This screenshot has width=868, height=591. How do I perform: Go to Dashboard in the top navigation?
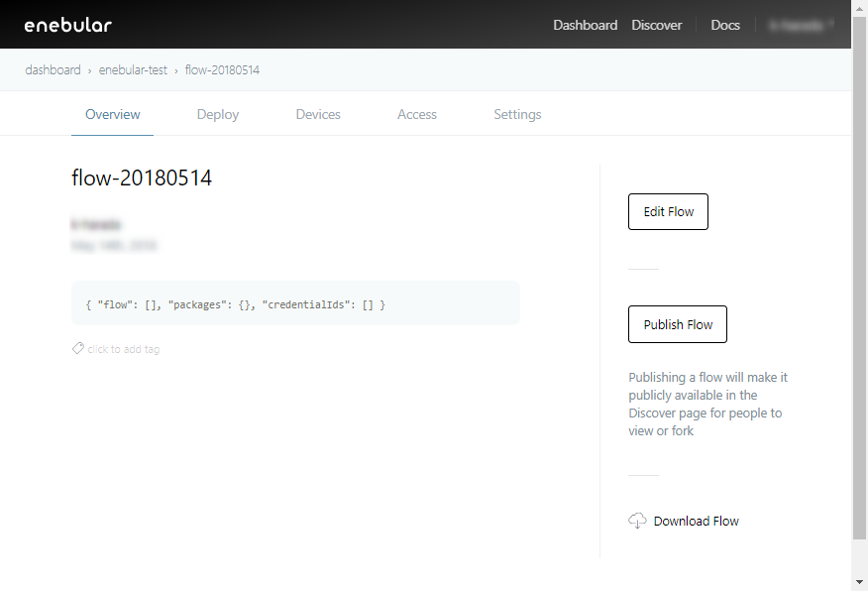point(585,25)
